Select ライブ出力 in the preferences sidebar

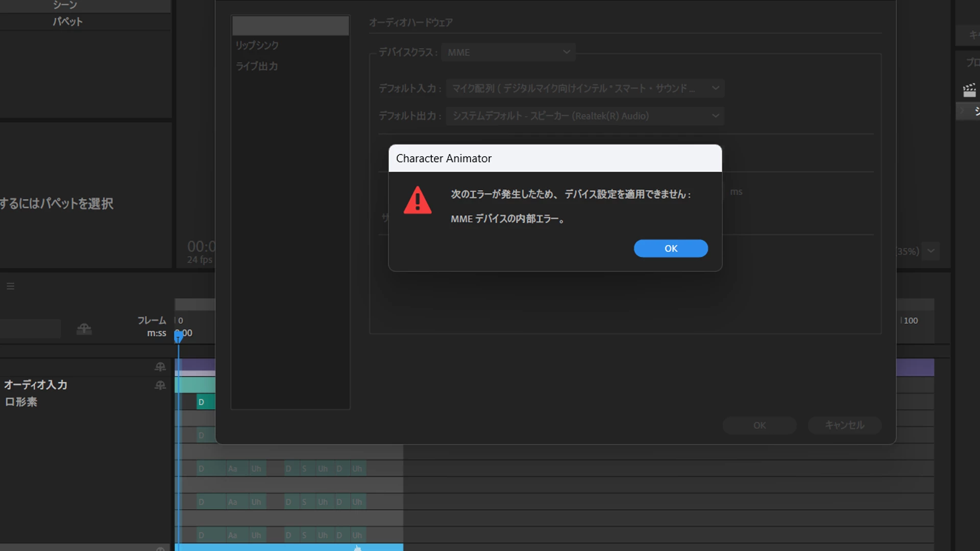(x=257, y=66)
